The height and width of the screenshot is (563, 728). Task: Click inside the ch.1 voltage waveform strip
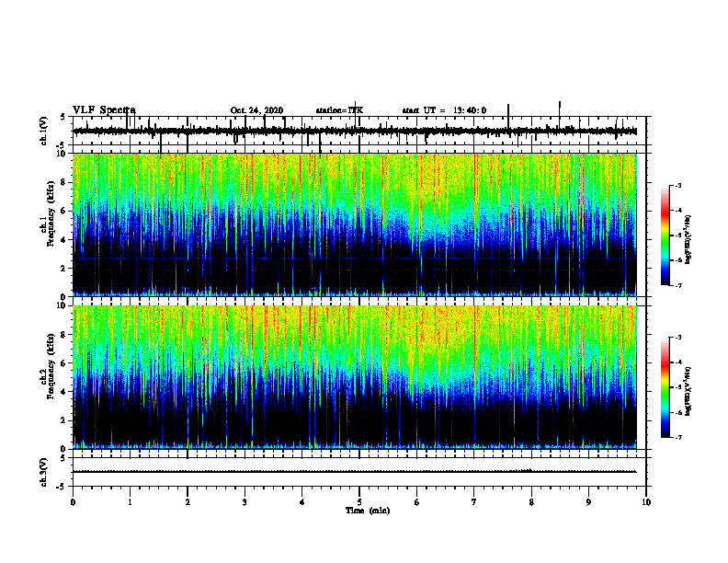358,131
